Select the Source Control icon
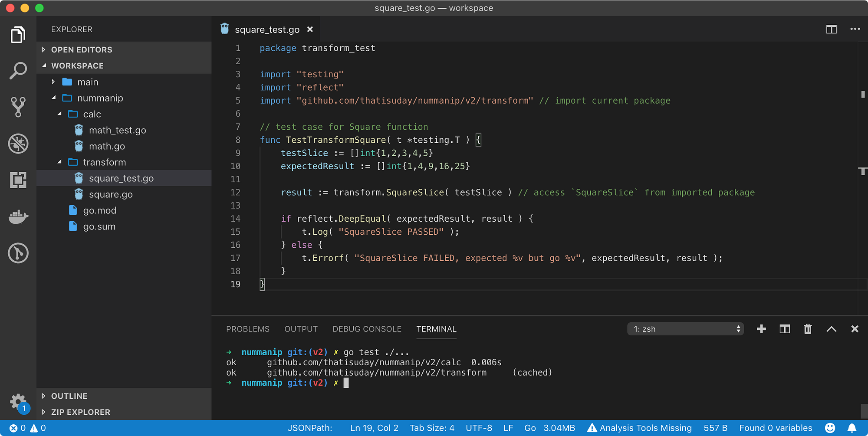 coord(18,107)
